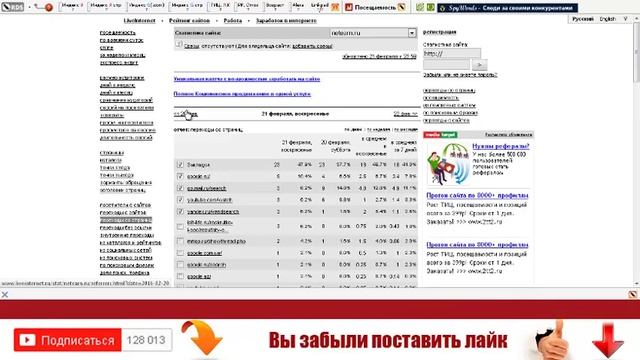Switch report view to по месяцам
The image size is (640, 360).
tap(406, 129)
